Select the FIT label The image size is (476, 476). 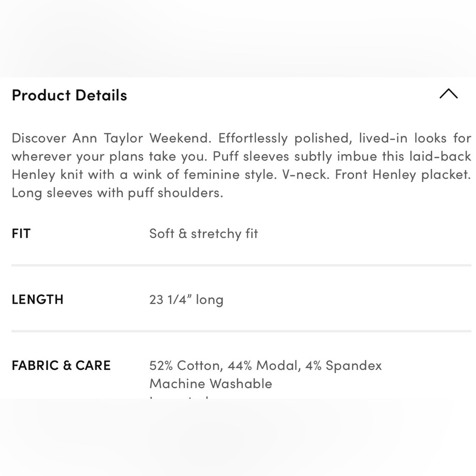21,233
